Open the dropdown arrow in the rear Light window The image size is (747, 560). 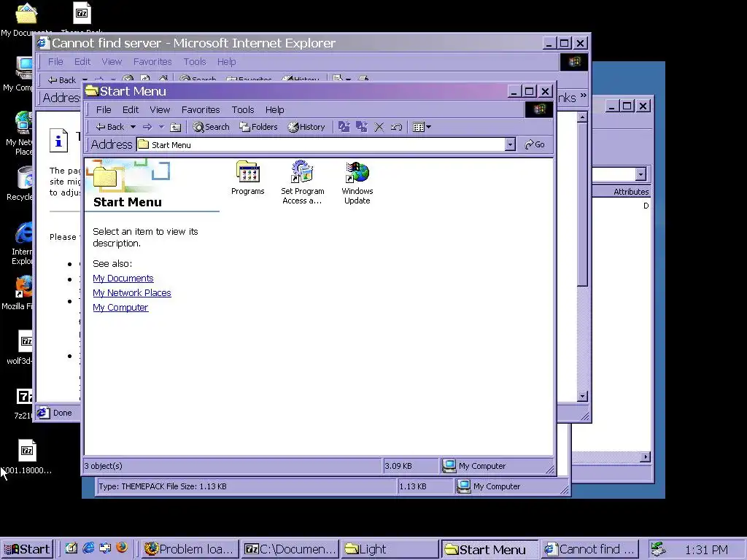[x=640, y=174]
